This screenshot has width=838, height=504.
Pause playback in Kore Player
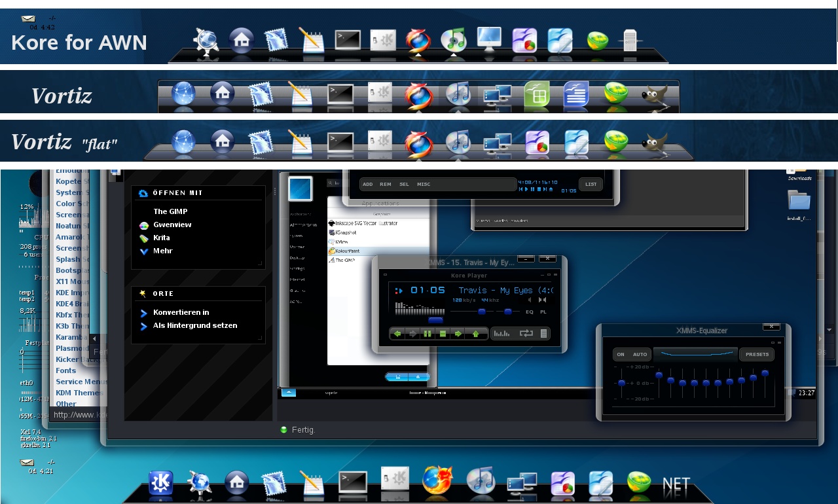point(428,334)
